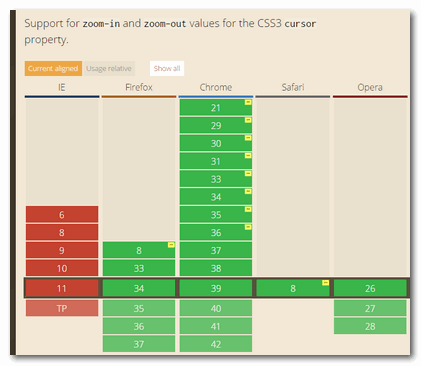The width and height of the screenshot is (421, 366).
Task: Select the IE browser column header
Action: [62, 87]
